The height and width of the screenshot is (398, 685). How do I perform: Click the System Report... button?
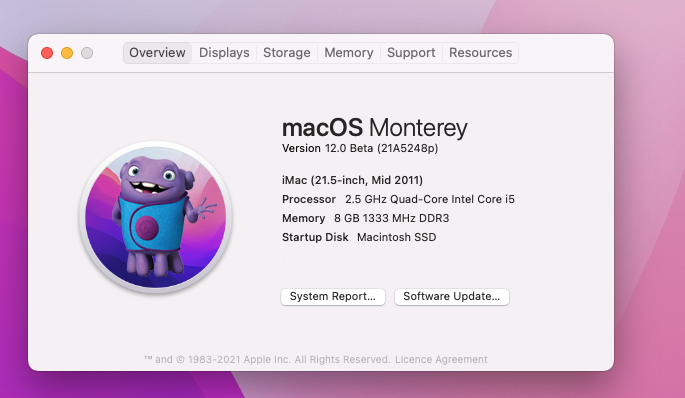pyautogui.click(x=333, y=297)
